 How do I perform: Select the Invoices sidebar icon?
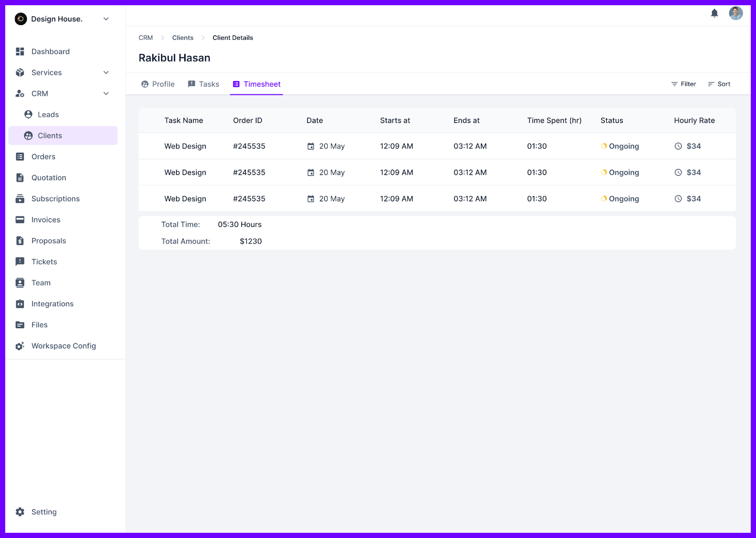click(x=19, y=219)
